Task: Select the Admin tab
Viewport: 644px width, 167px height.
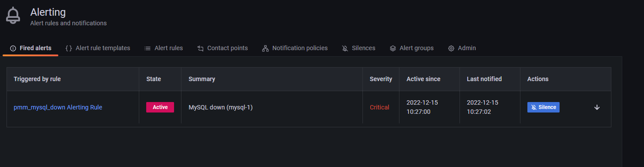Action: [462, 48]
